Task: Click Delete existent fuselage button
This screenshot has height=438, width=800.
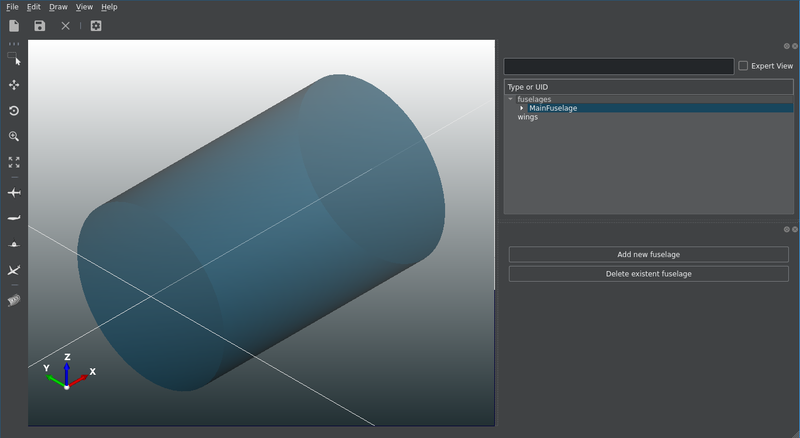Action: [648, 273]
